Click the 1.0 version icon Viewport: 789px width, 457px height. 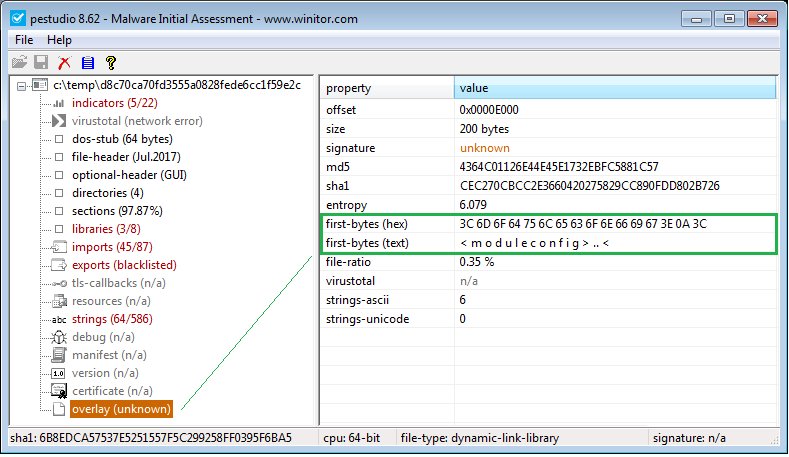pyautogui.click(x=58, y=373)
